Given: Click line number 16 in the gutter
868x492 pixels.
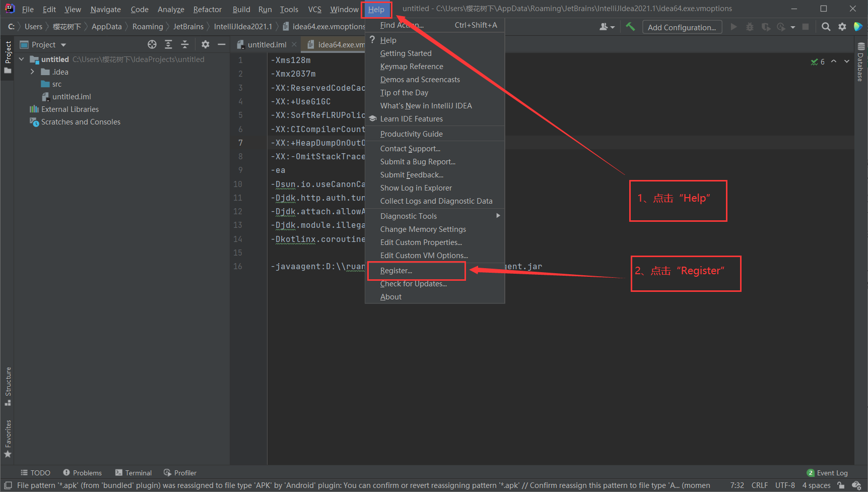Looking at the screenshot, I should pyautogui.click(x=238, y=266).
